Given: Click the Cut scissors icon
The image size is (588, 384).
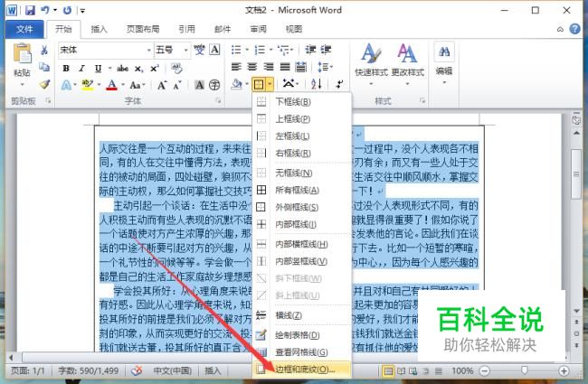Looking at the screenshot, I should pos(44,50).
